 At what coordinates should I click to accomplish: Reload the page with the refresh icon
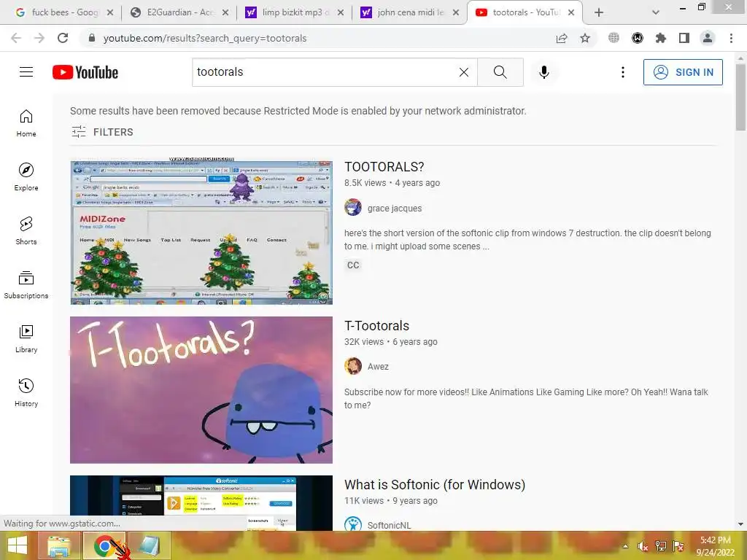[x=63, y=38]
